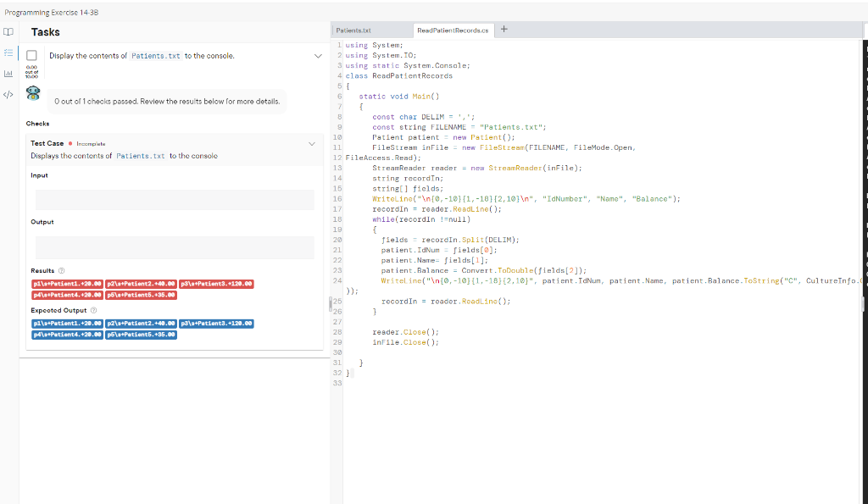Image resolution: width=868 pixels, height=504 pixels.
Task: Click the red chip p4\s+Patient4.+20.00 under Results
Action: point(67,295)
